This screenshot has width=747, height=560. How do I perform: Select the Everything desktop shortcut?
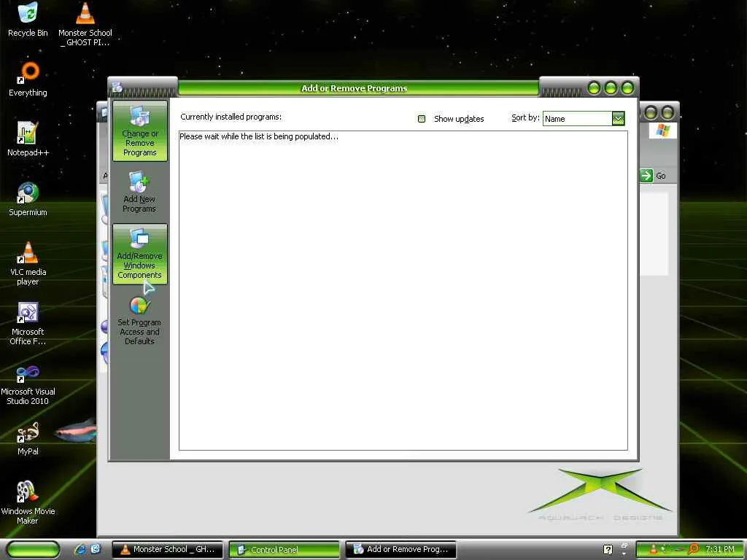pos(28,79)
